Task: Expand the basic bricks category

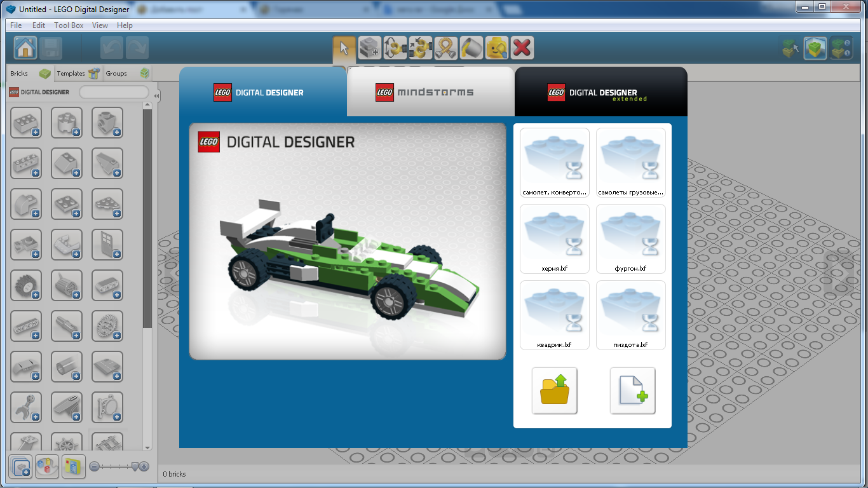Action: 26,123
